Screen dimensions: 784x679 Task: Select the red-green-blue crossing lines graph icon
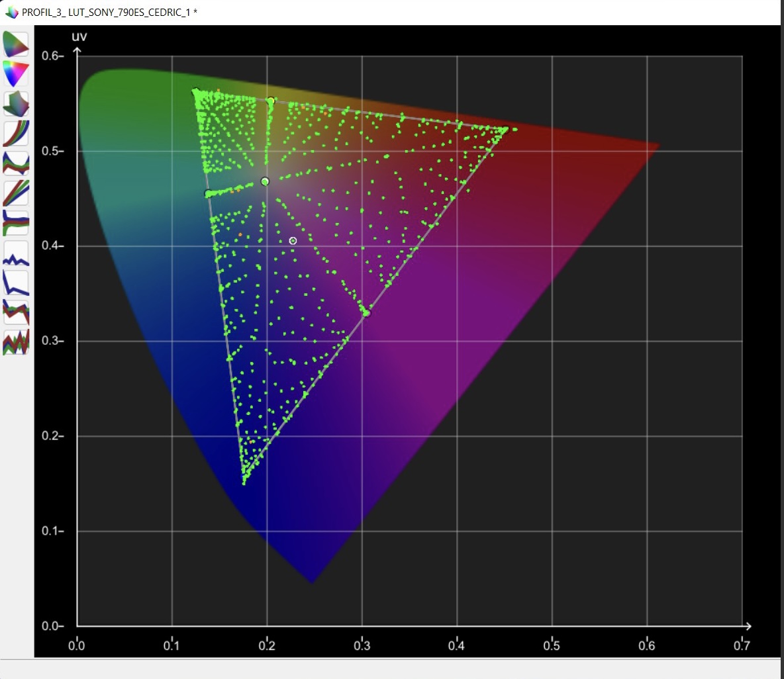pos(16,312)
